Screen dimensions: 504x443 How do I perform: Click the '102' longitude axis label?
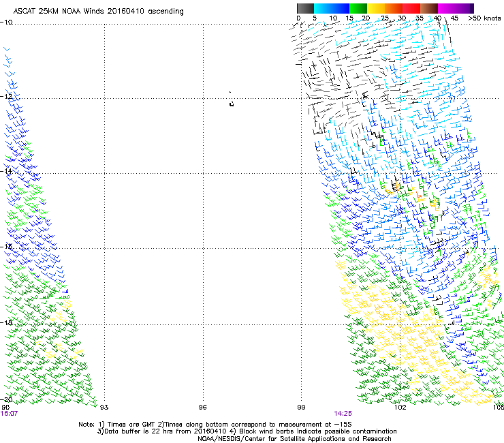tap(400, 407)
